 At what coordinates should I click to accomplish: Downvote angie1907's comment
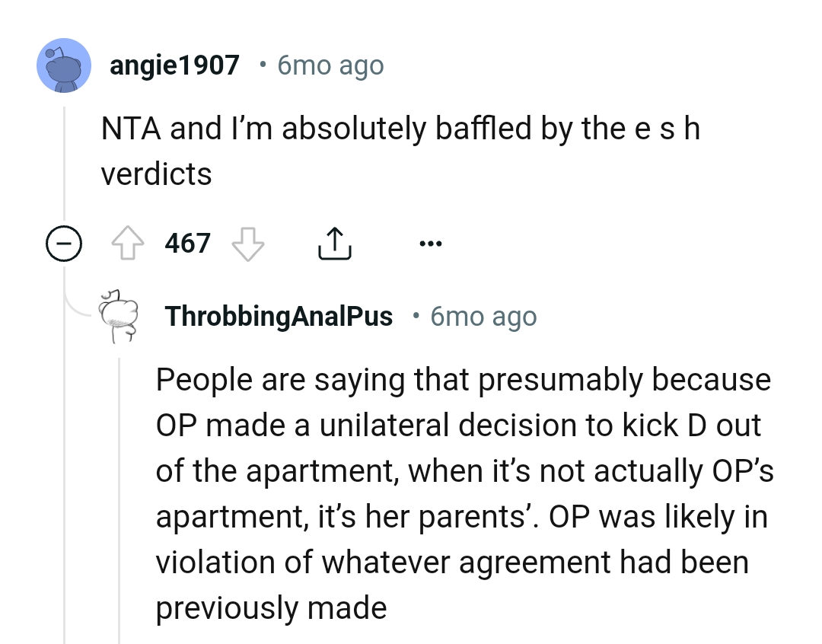tap(247, 244)
